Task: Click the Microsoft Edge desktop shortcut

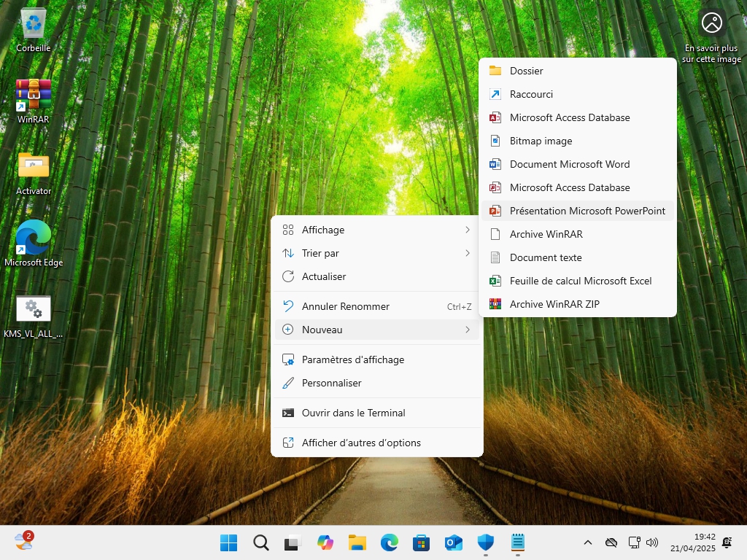Action: [34, 238]
